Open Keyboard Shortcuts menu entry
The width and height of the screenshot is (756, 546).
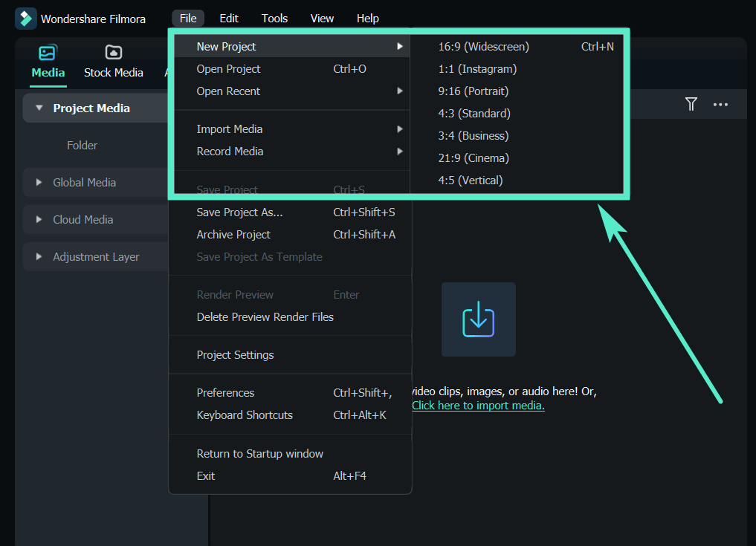(290, 415)
